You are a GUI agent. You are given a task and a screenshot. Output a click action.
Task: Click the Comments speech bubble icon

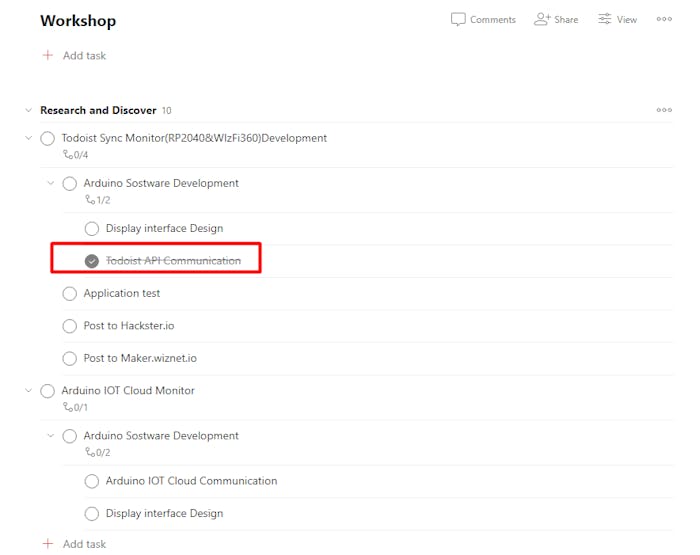(459, 19)
